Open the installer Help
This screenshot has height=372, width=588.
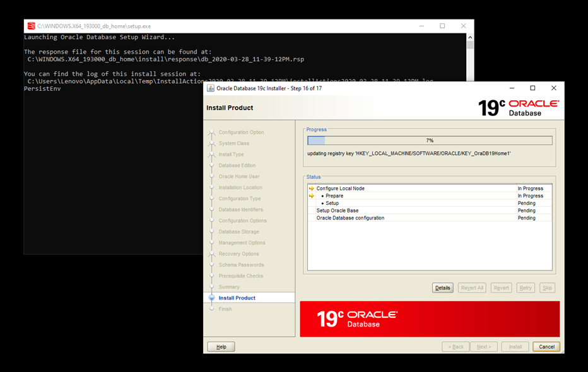[x=221, y=347]
